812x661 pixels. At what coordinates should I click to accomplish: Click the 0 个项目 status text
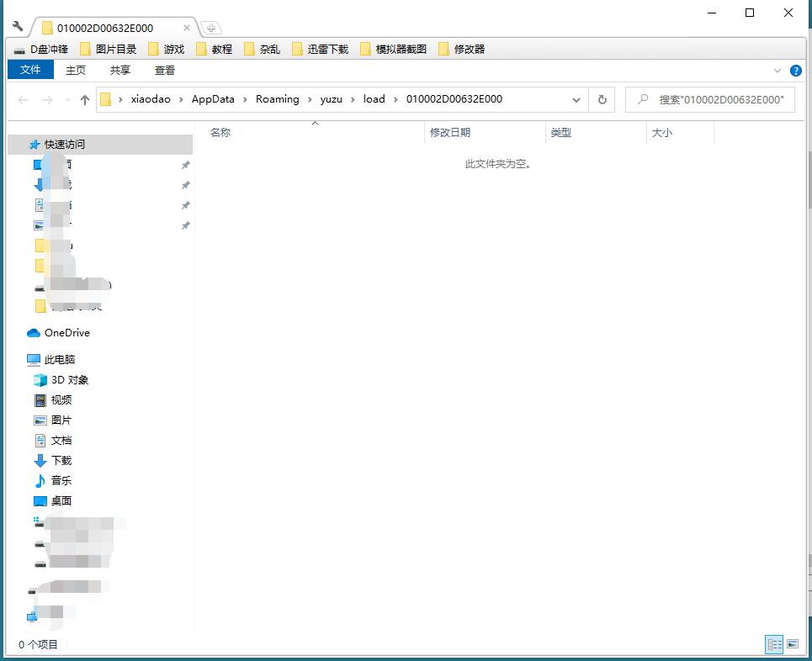(x=39, y=644)
